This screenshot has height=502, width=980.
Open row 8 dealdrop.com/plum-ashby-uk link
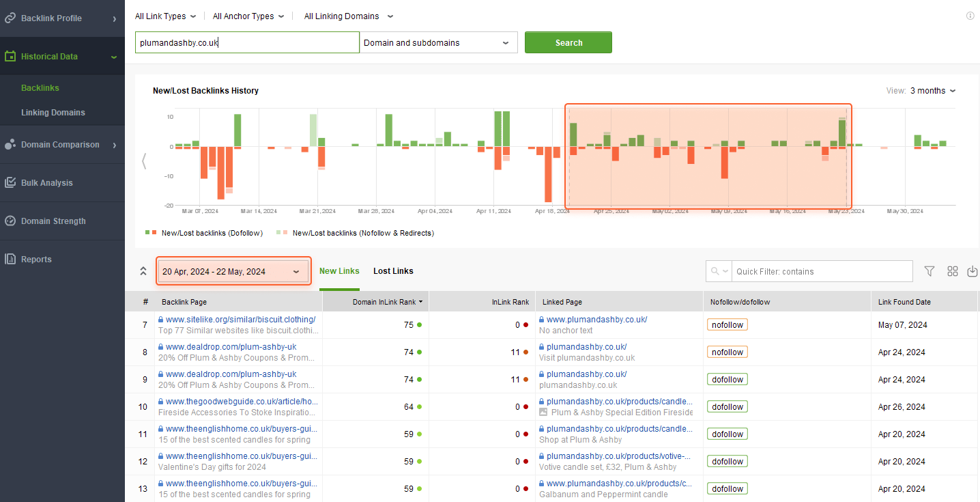[231, 347]
